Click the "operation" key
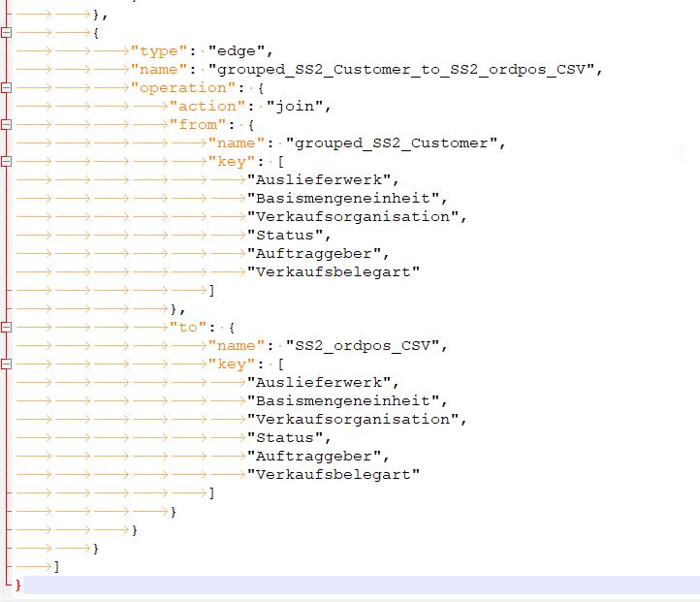 tap(183, 88)
